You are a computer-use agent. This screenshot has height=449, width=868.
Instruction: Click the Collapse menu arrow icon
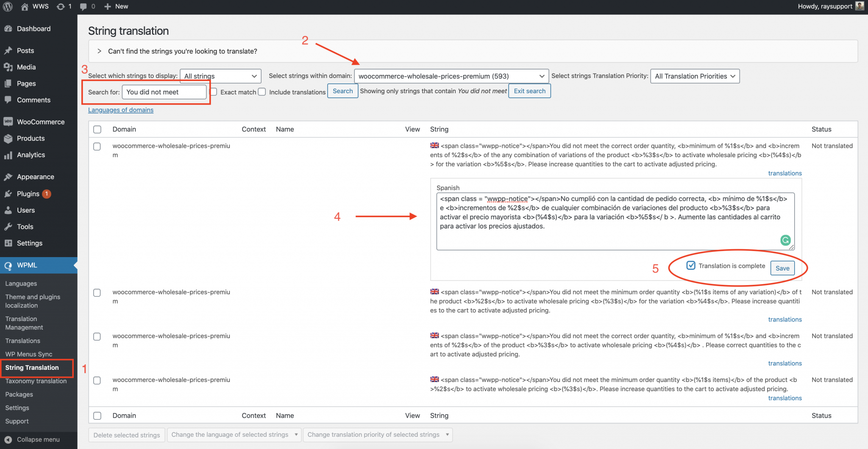click(x=8, y=439)
